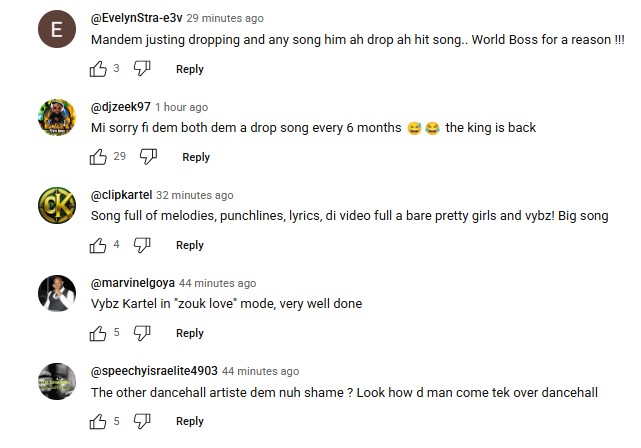
Task: Like the comment by @djzeek97
Action: [98, 157]
